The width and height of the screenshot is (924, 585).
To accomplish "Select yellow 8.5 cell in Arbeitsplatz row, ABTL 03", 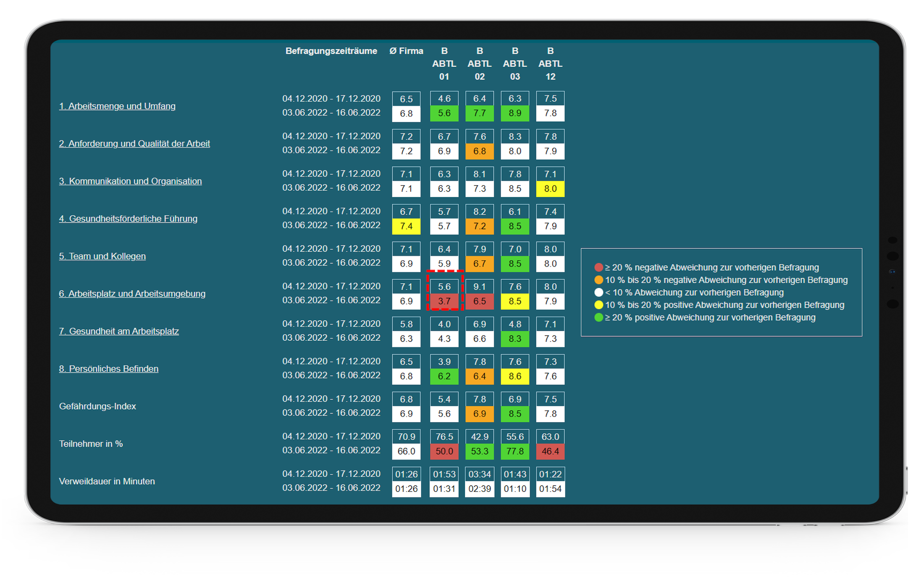I will 515,301.
